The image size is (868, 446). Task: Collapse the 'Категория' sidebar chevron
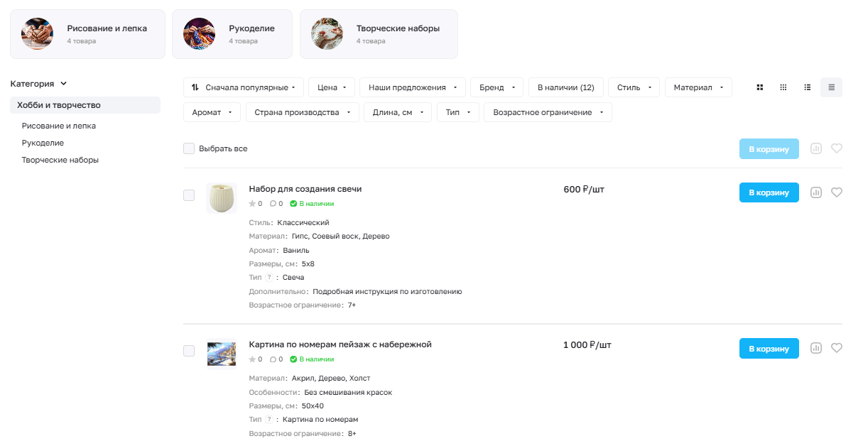(x=64, y=84)
